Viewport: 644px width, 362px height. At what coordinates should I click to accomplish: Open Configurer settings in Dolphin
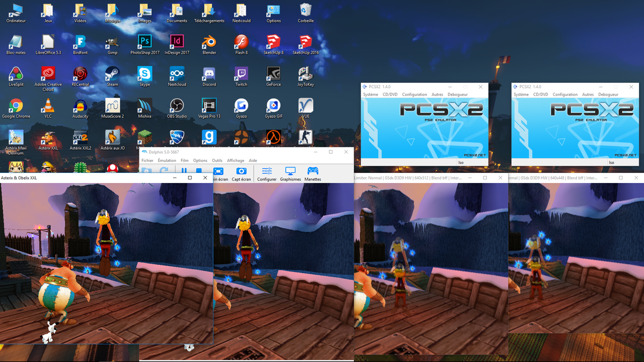(267, 174)
